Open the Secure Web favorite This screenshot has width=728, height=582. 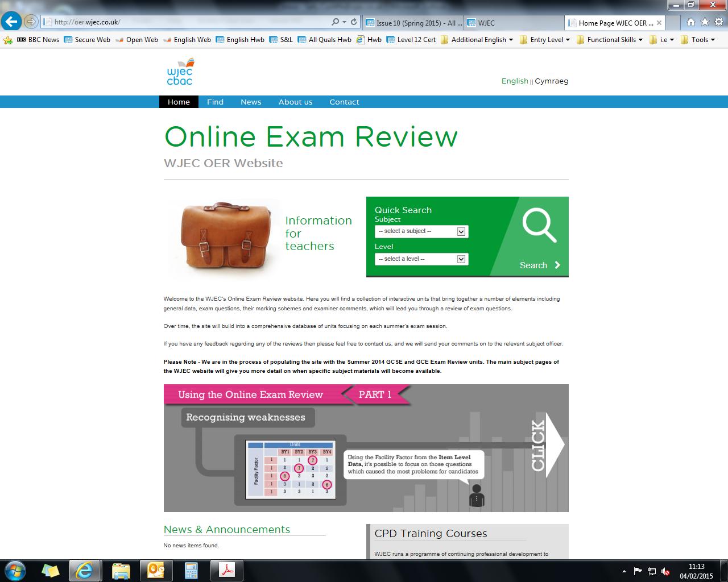tap(87, 40)
